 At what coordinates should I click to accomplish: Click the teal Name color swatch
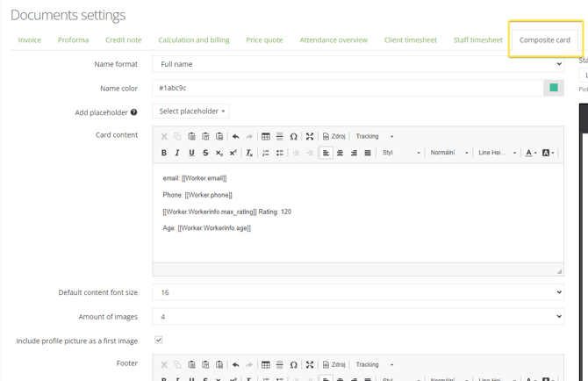[554, 88]
